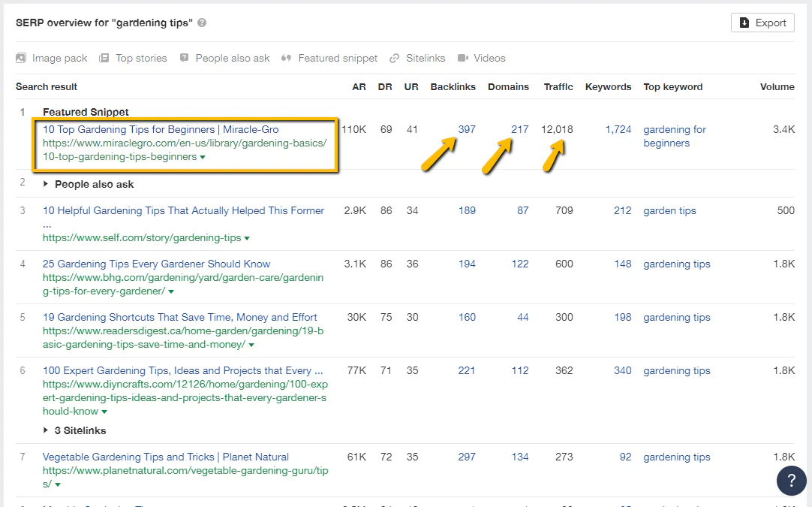Screen dimensions: 812x507
Task: Open top keyword garden tips
Action: (669, 210)
